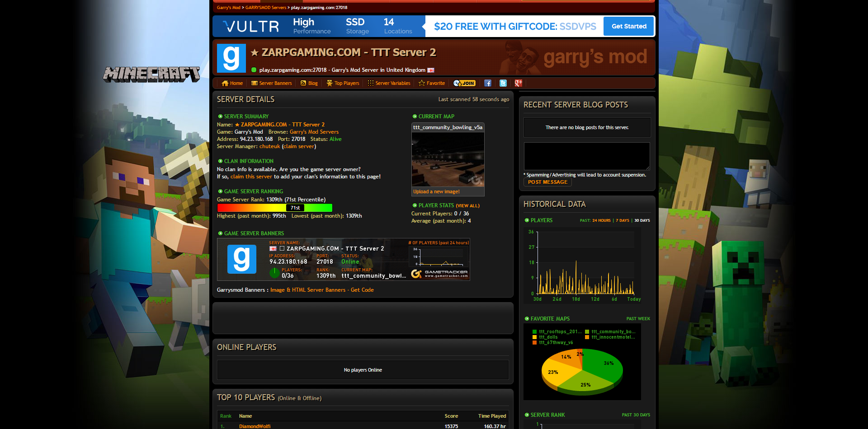Click '$20 FREE WITH GIFTCODE' ad text
The height and width of the screenshot is (429, 868).
(515, 26)
